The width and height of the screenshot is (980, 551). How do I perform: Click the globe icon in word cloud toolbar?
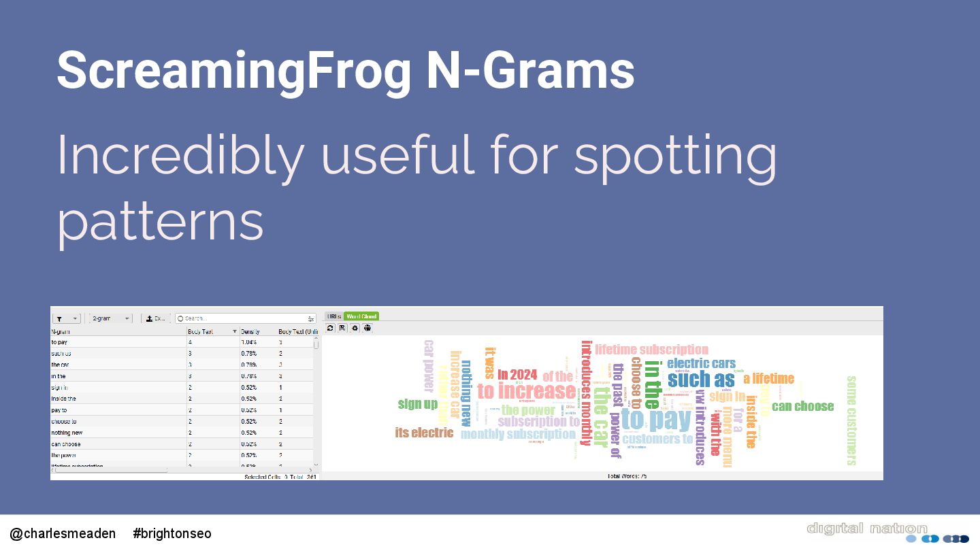tap(367, 328)
